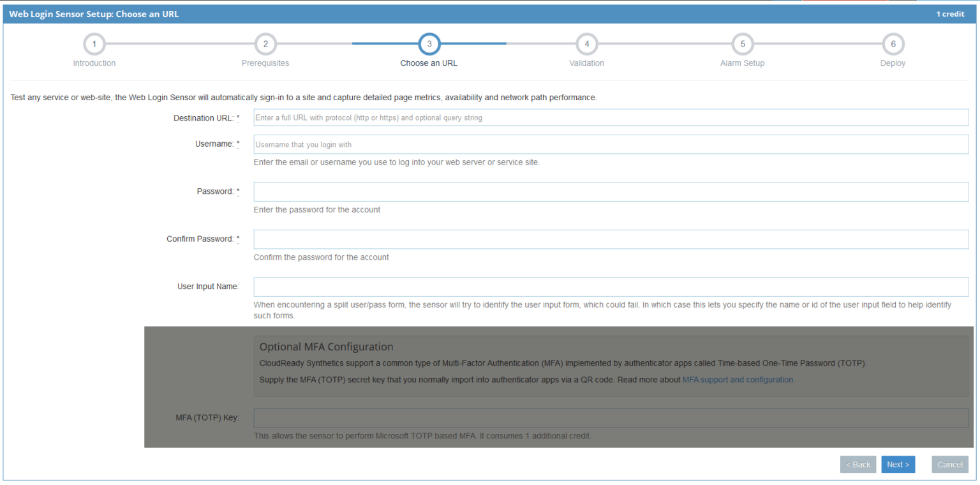Jump to the Validation step circle

(586, 44)
